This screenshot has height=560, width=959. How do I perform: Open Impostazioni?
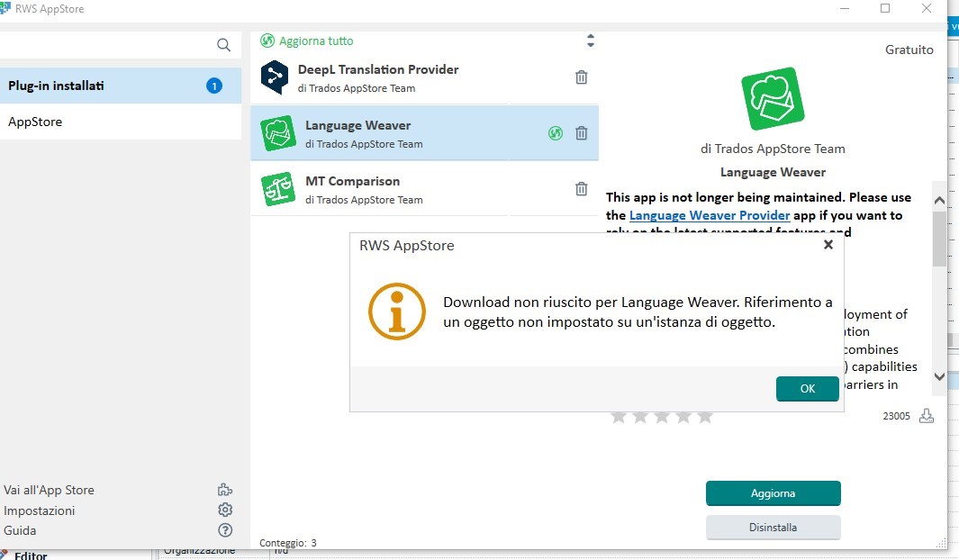[39, 510]
